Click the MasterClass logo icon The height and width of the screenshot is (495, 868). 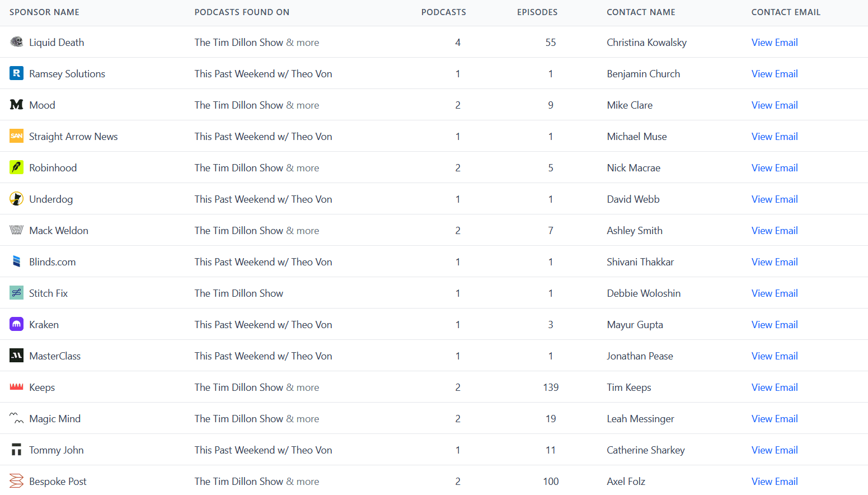tap(16, 355)
